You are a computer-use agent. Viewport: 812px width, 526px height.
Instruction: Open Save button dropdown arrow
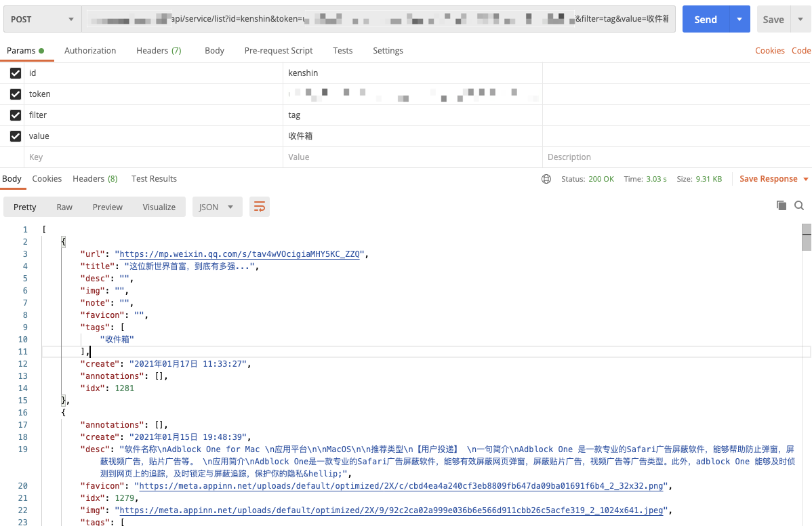click(x=800, y=19)
